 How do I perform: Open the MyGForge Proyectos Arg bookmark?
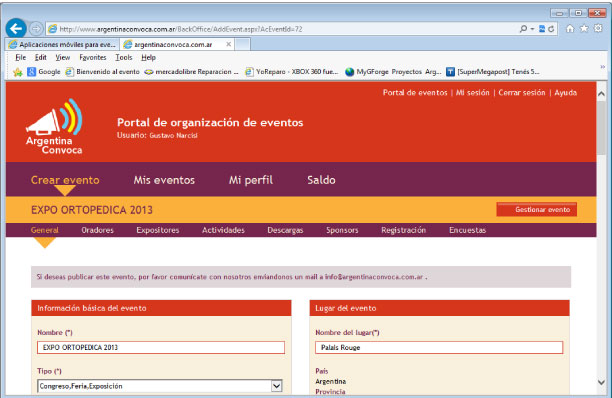(393, 72)
